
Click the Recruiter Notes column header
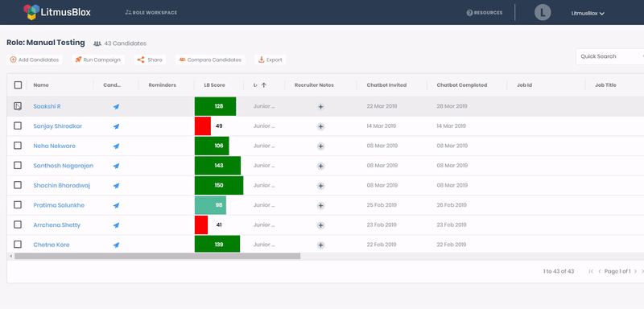click(314, 85)
